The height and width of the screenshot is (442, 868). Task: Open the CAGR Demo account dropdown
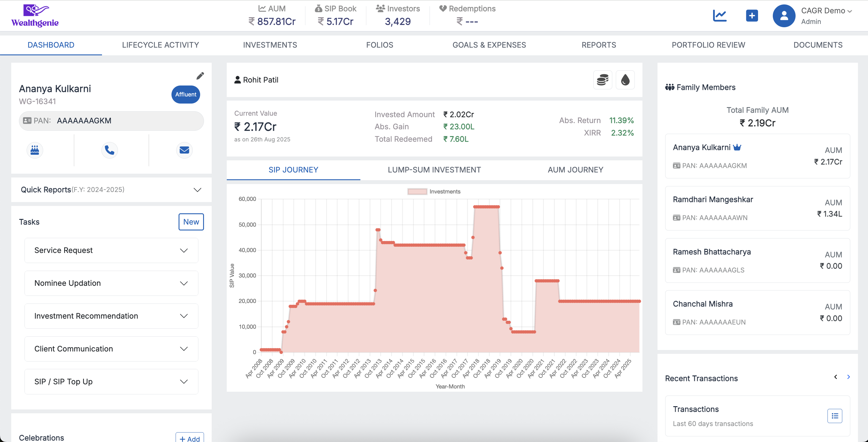[826, 11]
